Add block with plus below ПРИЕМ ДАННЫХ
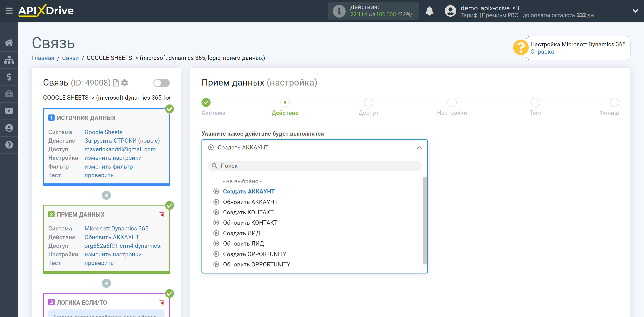Screen dimensions: 644x317 click(x=106, y=284)
